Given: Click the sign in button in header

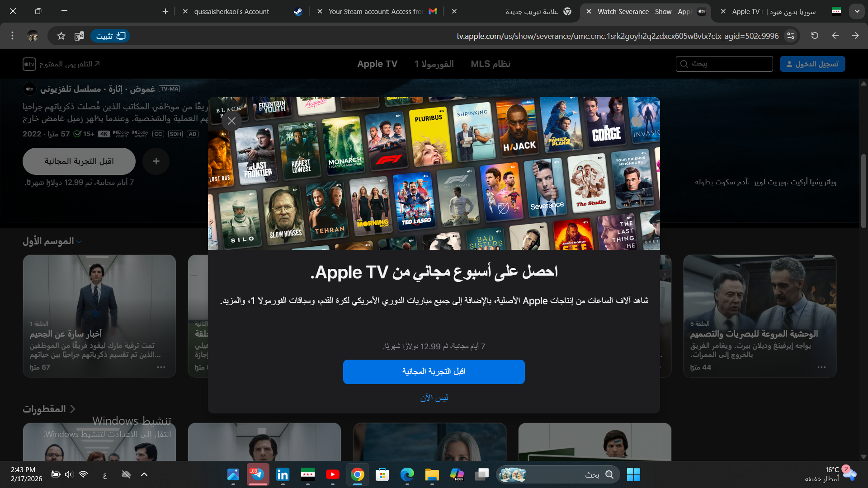Looking at the screenshot, I should (x=812, y=64).
